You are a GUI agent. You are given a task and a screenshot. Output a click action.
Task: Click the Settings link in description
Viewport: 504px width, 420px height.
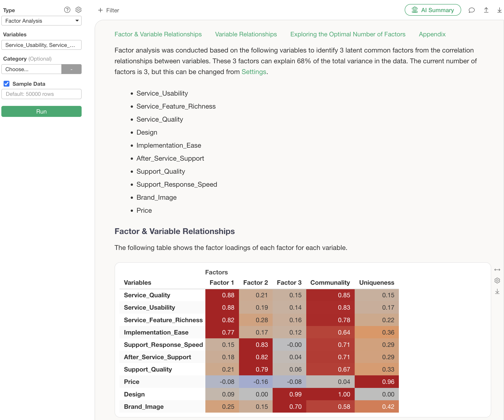(x=254, y=72)
